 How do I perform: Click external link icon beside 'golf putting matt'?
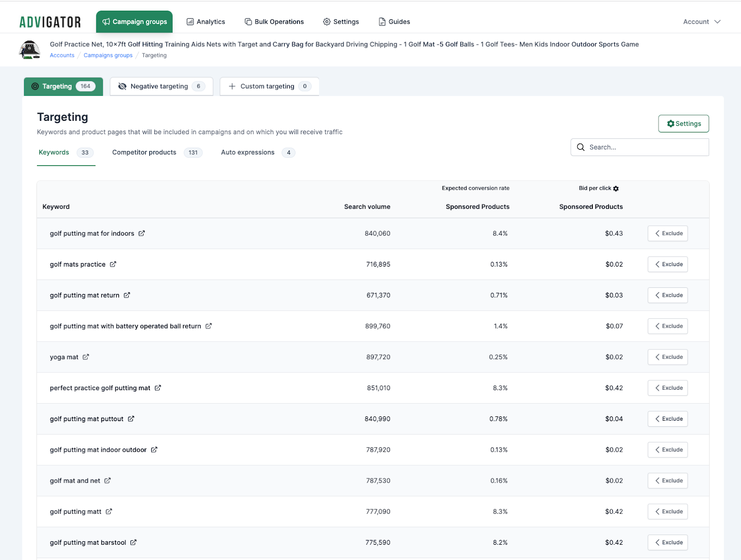tap(109, 511)
